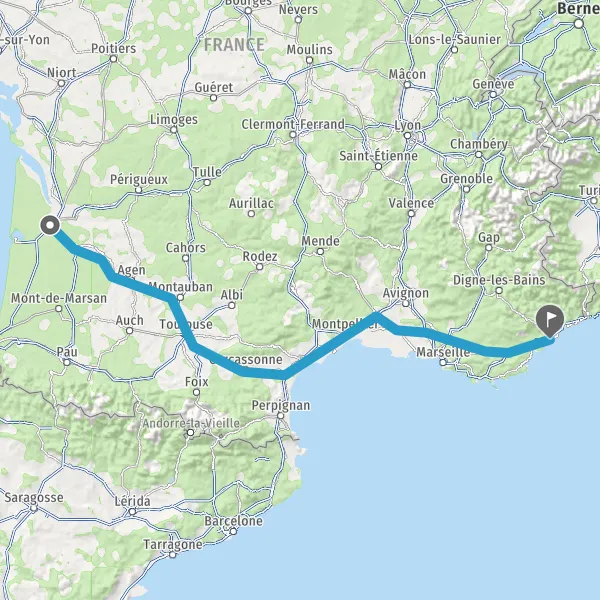The width and height of the screenshot is (600, 600).
Task: Click the Pau city marker
Action: click(67, 362)
